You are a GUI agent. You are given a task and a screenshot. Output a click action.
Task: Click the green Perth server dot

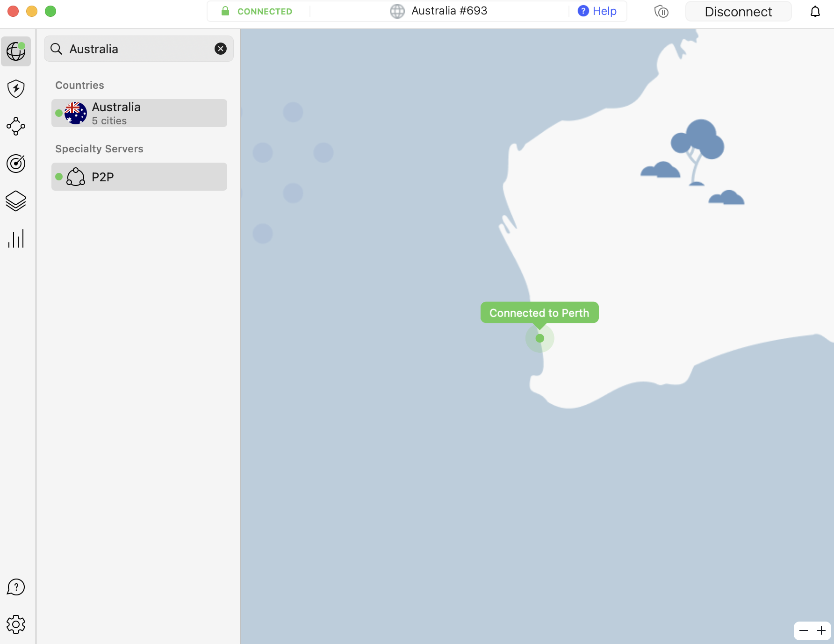[x=540, y=338]
